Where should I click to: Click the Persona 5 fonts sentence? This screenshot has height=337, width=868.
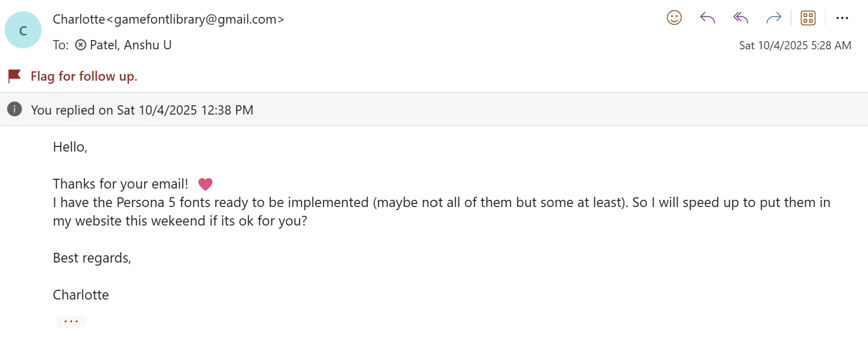point(442,212)
